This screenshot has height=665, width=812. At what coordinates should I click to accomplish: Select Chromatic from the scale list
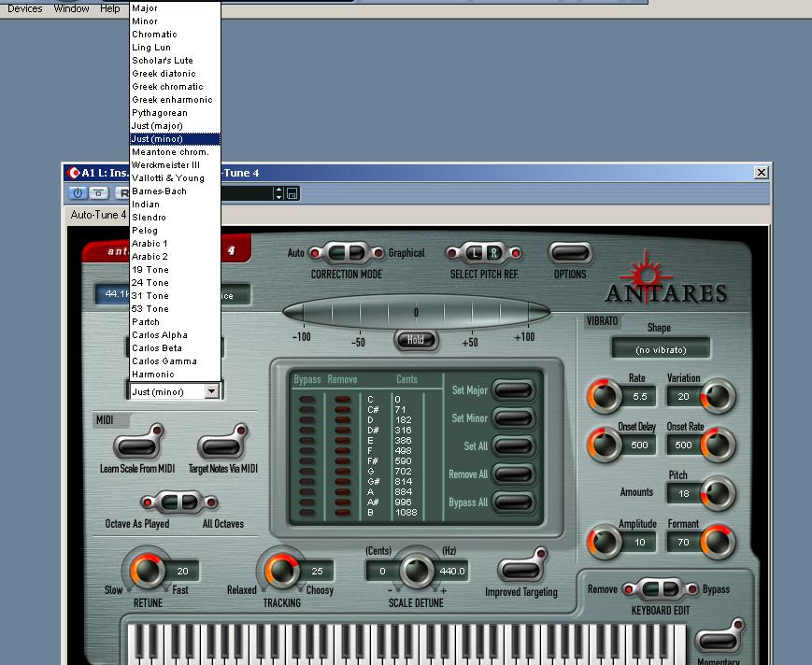click(175, 35)
